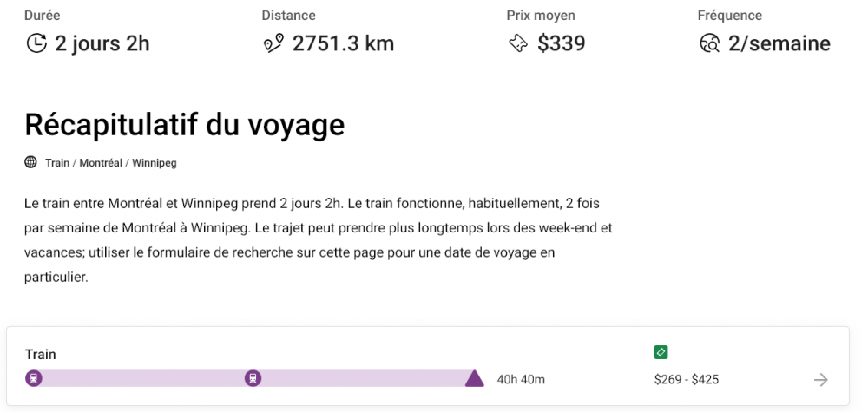Image resolution: width=868 pixels, height=412 pixels.
Task: Click the Récapitulatif du voyage heading
Action: [185, 125]
